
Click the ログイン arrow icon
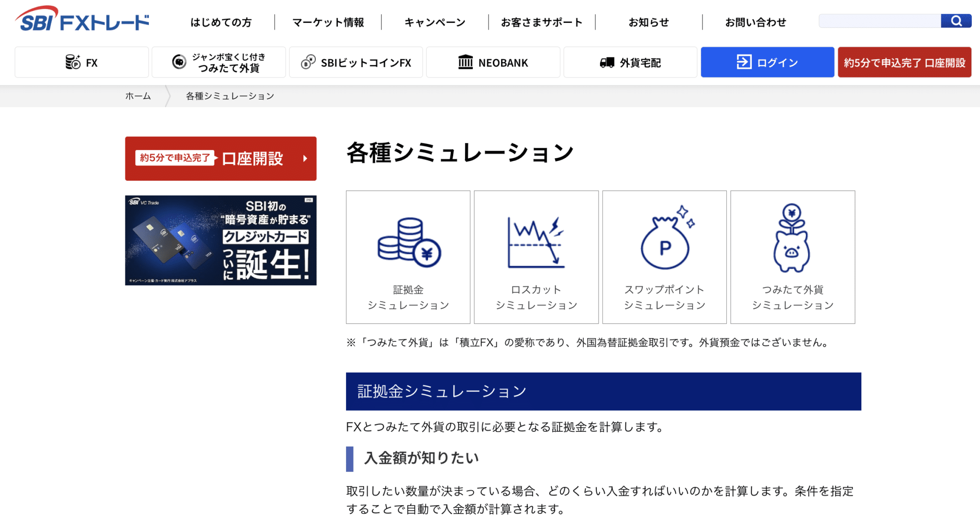[x=744, y=62]
